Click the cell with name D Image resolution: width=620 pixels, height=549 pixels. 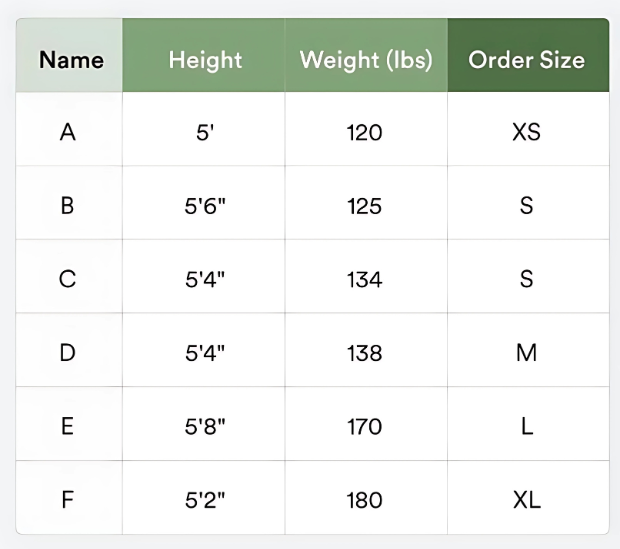tap(68, 353)
